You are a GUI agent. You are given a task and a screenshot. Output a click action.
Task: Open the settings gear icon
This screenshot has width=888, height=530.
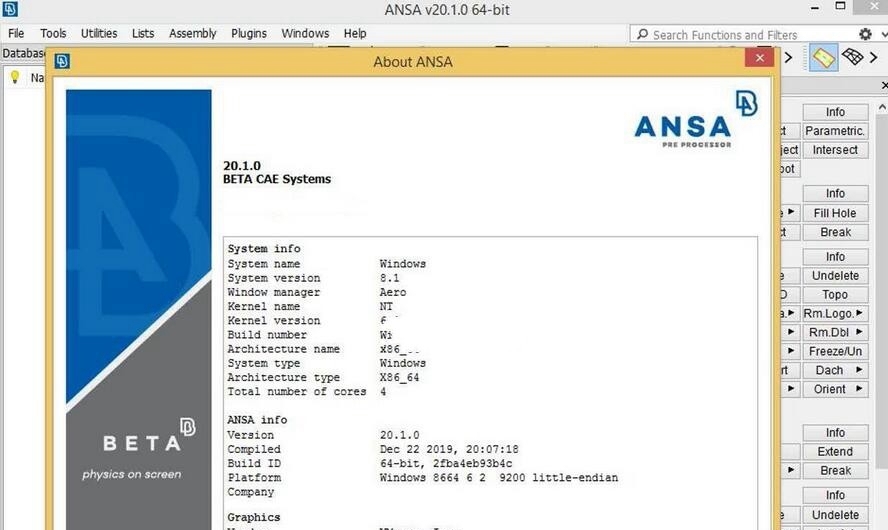(x=865, y=34)
